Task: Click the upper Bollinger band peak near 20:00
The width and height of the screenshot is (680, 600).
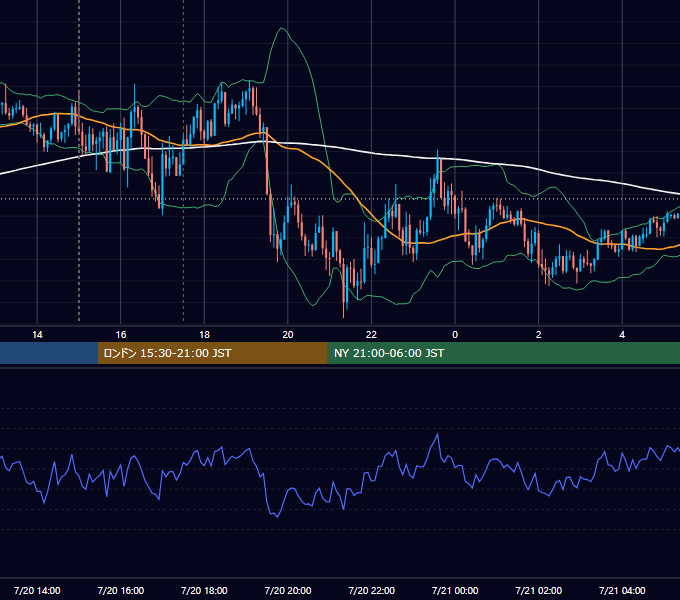Action: click(282, 29)
